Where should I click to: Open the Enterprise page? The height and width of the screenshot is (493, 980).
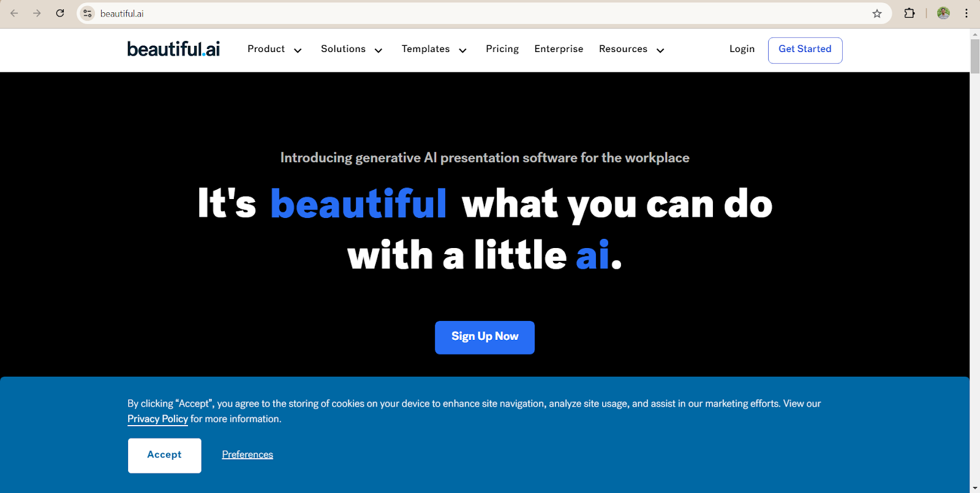point(559,49)
